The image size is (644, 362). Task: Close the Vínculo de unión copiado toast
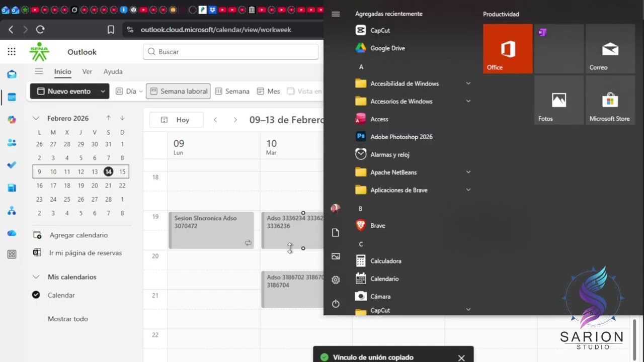[x=461, y=357]
